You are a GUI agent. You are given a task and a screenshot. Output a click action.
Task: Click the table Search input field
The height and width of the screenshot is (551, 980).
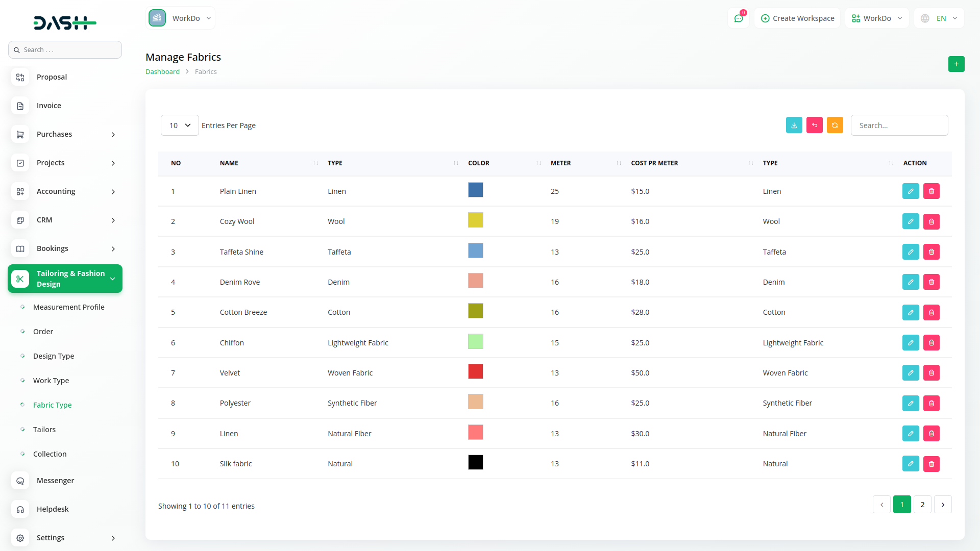point(899,126)
